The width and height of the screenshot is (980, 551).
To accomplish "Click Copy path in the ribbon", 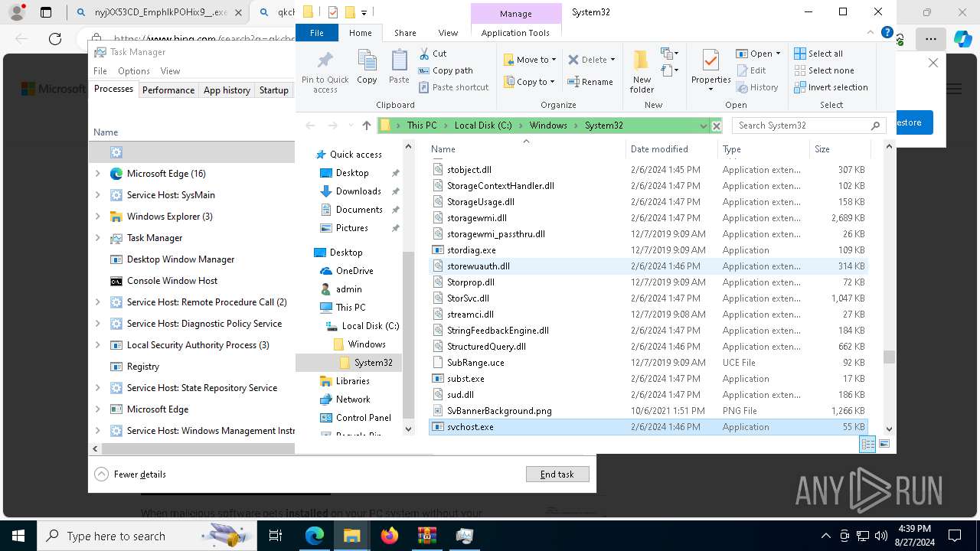I will (446, 70).
